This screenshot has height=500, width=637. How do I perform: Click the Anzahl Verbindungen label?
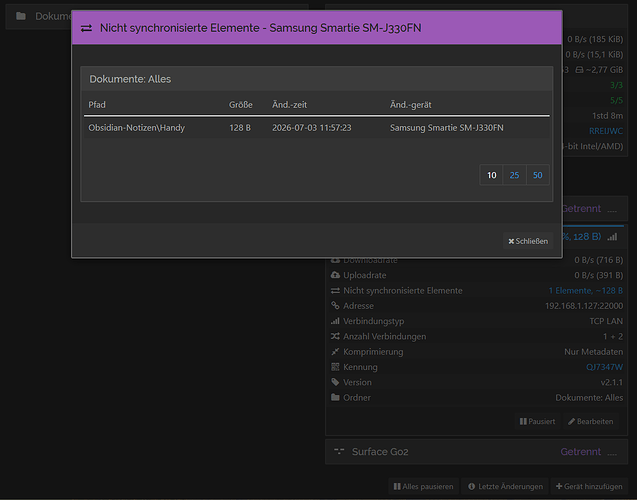point(384,336)
